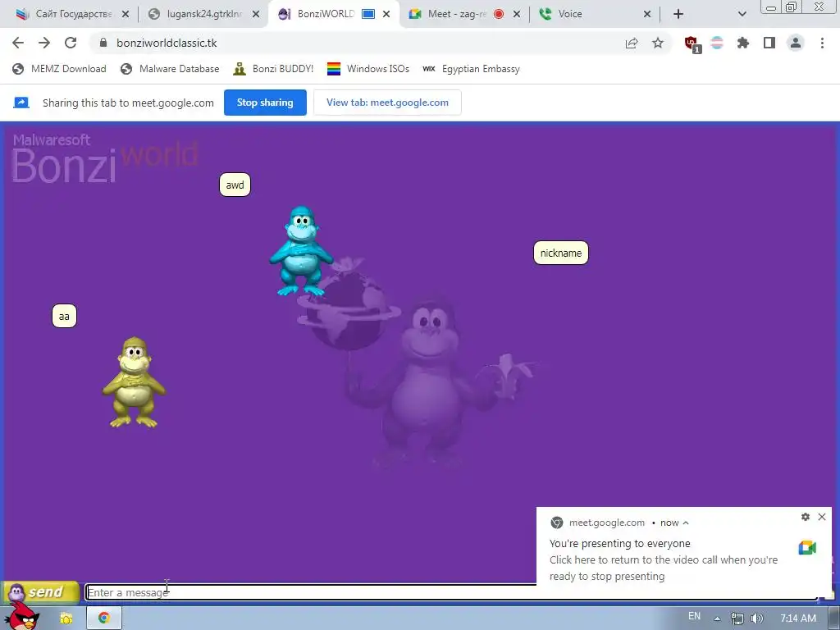The width and height of the screenshot is (840, 630).
Task: Close the Meet tab
Action: tap(517, 15)
